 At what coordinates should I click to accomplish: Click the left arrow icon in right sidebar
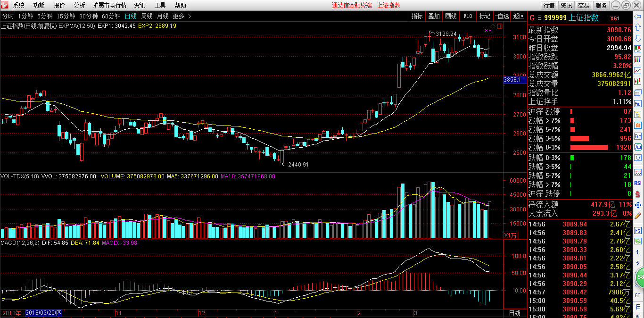(x=638, y=16)
